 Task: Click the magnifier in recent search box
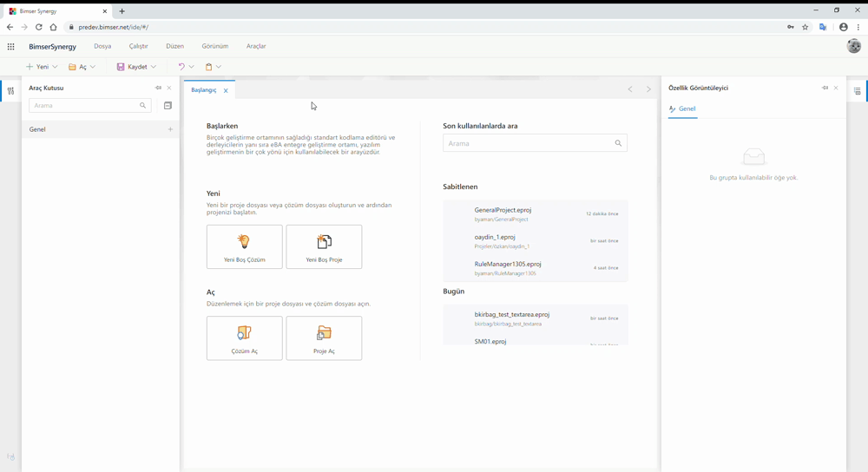pos(618,143)
